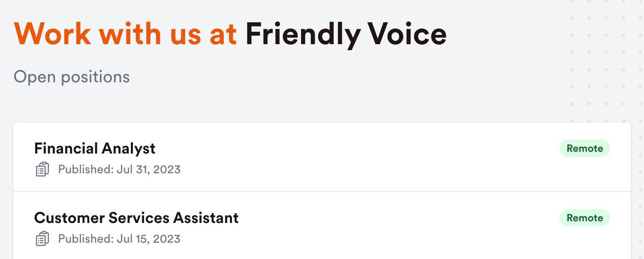644x259 pixels.
Task: Click the Published: Jul 31, 2023 date
Action: pos(119,169)
